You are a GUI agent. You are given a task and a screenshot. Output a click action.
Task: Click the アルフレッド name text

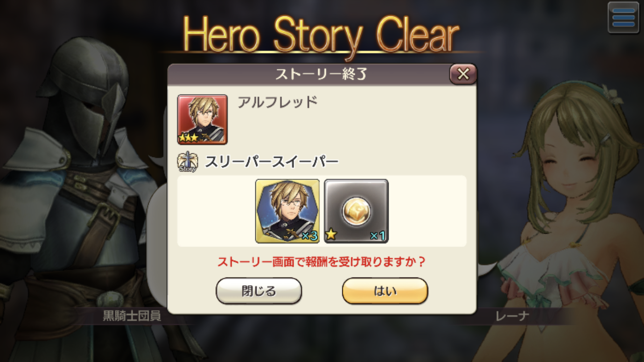pyautogui.click(x=277, y=102)
